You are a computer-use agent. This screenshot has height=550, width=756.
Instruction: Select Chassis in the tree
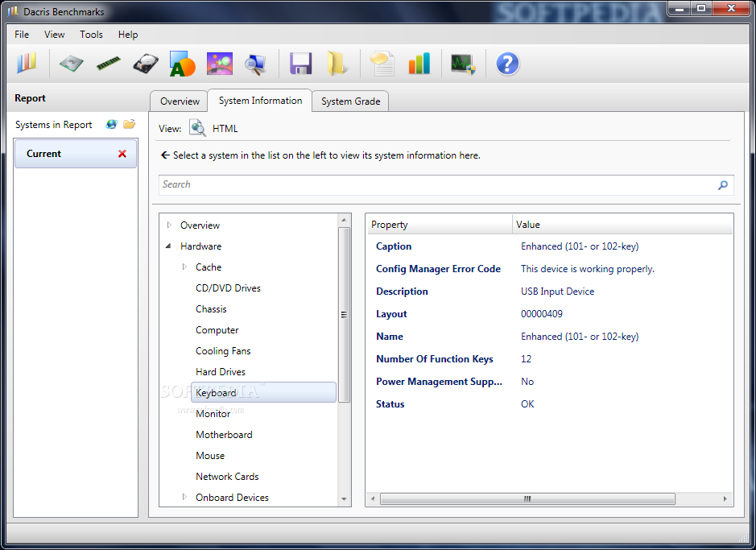[x=211, y=309]
